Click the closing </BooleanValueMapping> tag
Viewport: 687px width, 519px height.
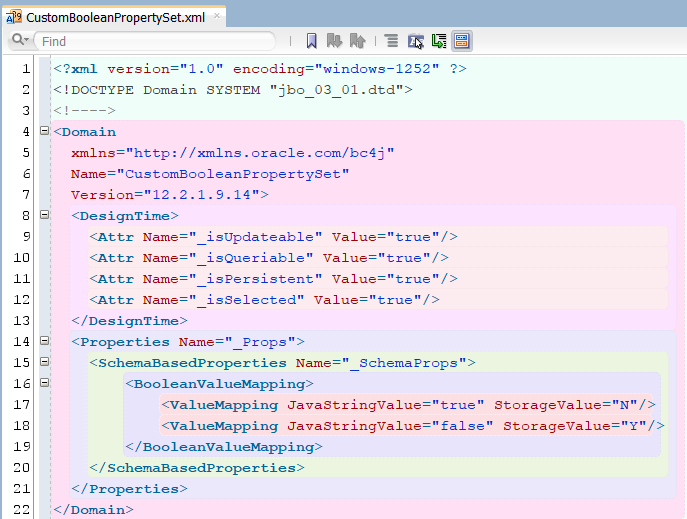[x=224, y=447]
